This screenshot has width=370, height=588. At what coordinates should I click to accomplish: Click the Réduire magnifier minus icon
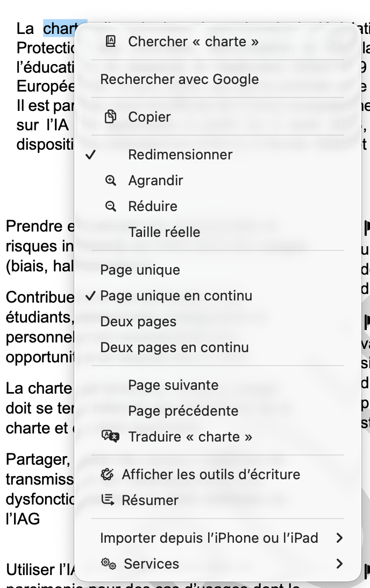tap(111, 206)
